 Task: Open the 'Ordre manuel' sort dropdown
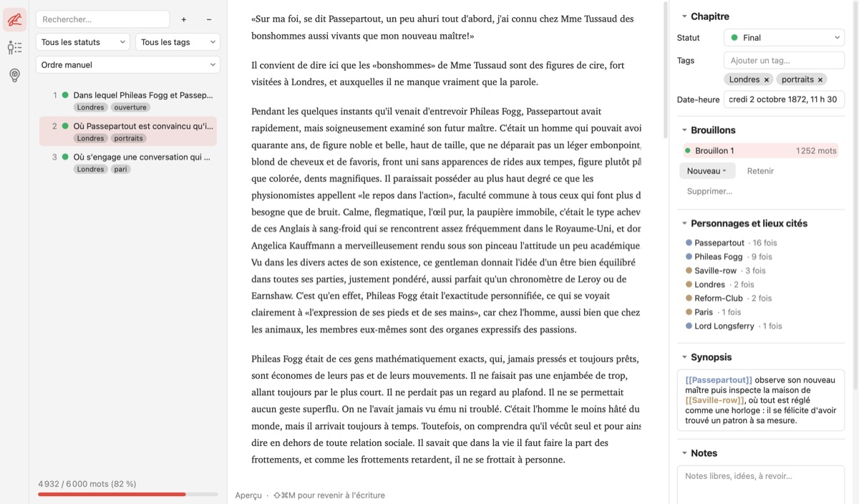click(128, 64)
